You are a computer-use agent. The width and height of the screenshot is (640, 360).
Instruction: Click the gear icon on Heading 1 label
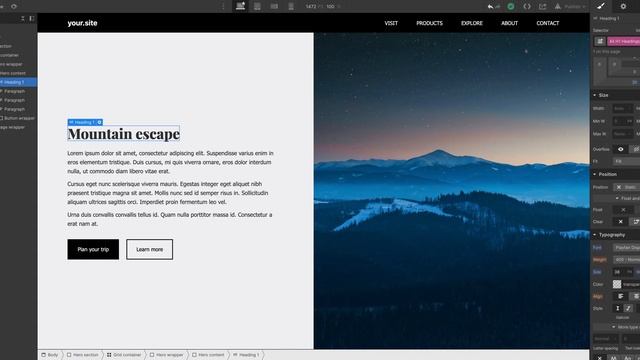pyautogui.click(x=99, y=122)
